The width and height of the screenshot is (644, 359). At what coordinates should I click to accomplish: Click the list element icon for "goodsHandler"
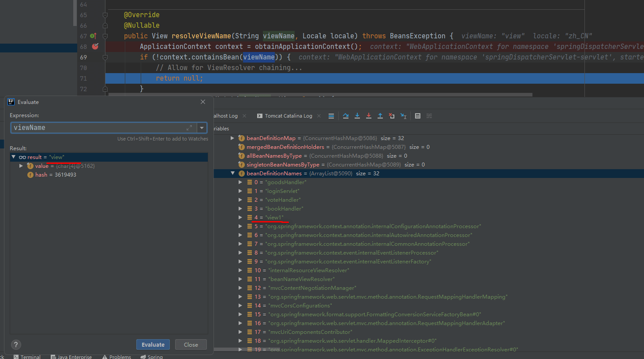(x=250, y=182)
